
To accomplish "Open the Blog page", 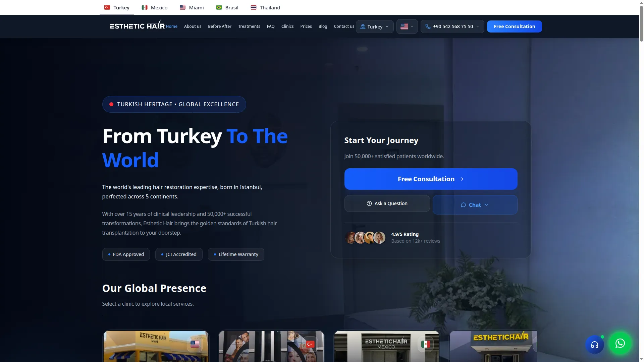I will pyautogui.click(x=323, y=26).
